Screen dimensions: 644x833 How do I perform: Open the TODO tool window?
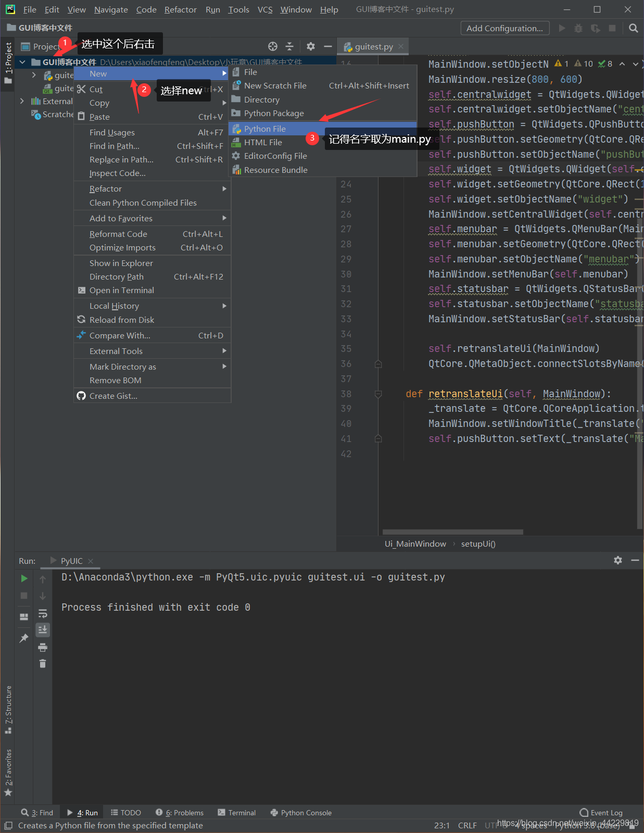(126, 813)
